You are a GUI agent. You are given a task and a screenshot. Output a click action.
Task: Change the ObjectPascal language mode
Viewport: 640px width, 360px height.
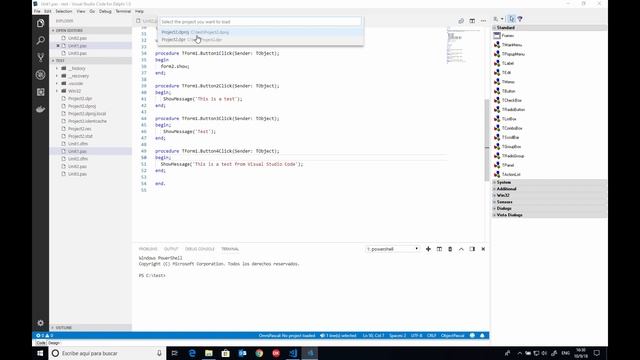point(453,336)
